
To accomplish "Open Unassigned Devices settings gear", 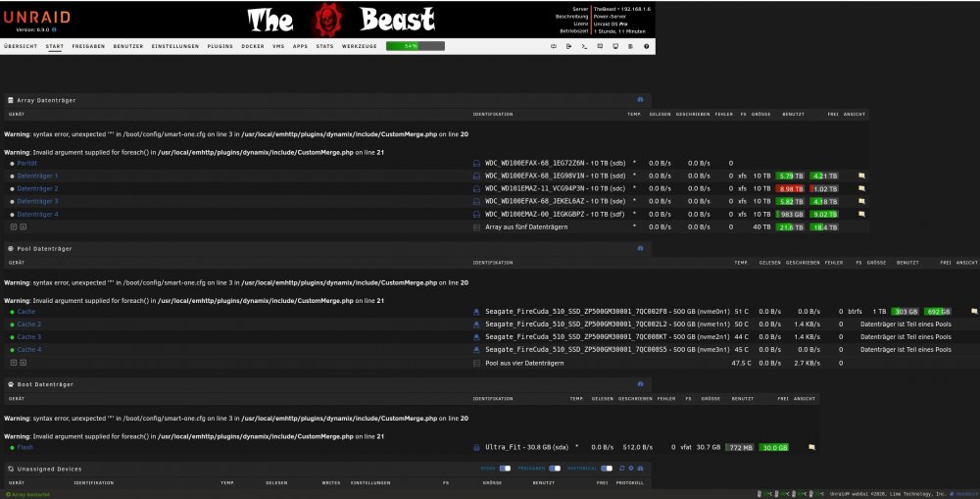I will 631,468.
